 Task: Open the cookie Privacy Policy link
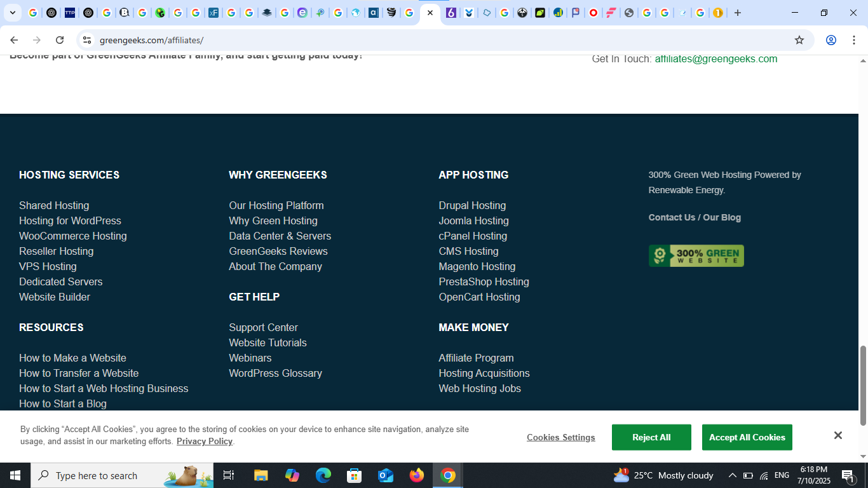click(205, 441)
